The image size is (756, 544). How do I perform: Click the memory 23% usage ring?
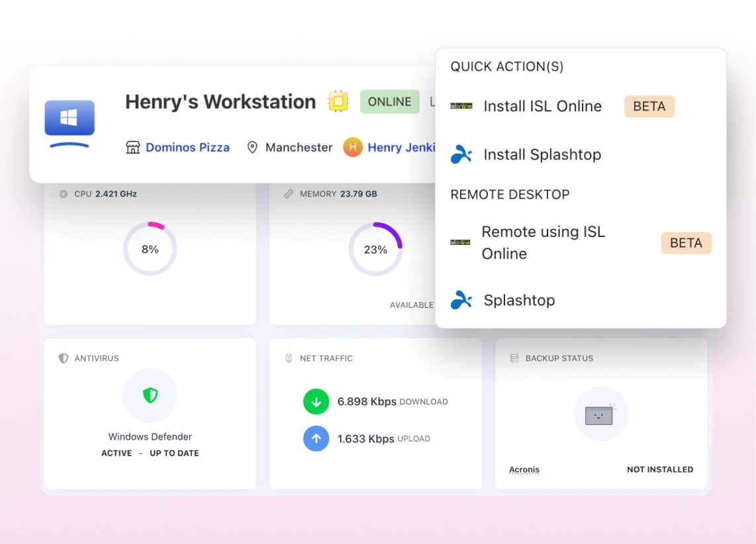click(375, 249)
